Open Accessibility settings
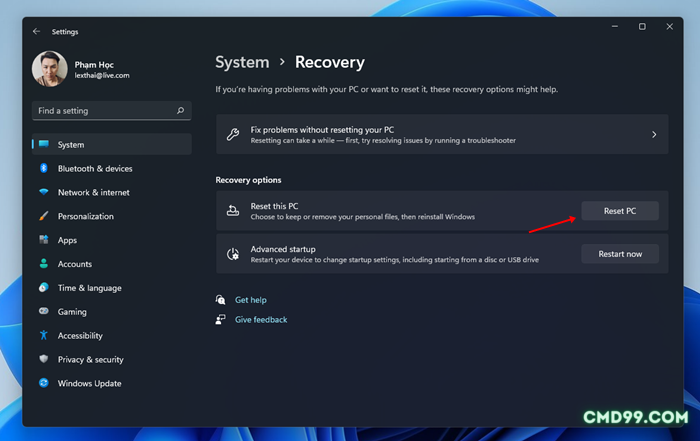This screenshot has width=700, height=441. [x=112, y=336]
